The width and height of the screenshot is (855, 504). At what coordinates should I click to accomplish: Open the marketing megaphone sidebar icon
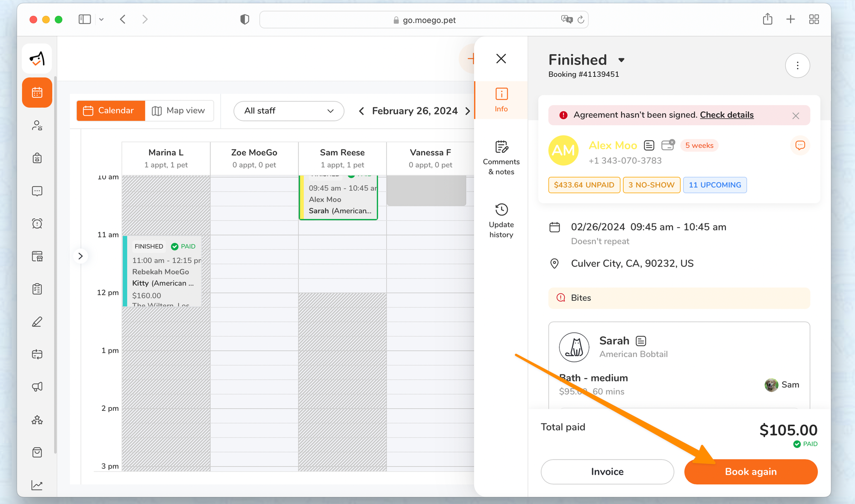click(x=37, y=387)
